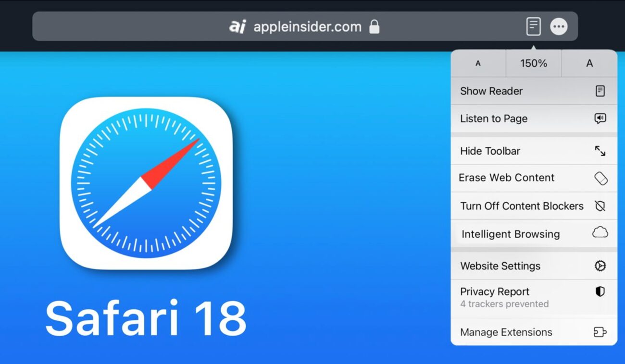Viewport: 625px width, 364px height.
Task: Select Hide Toolbar option
Action: (534, 151)
